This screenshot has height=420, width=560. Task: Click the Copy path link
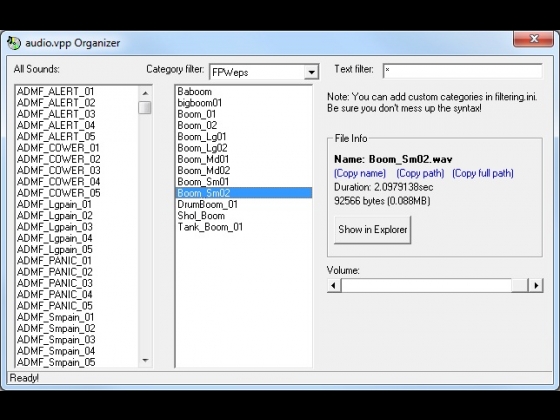coord(420,173)
